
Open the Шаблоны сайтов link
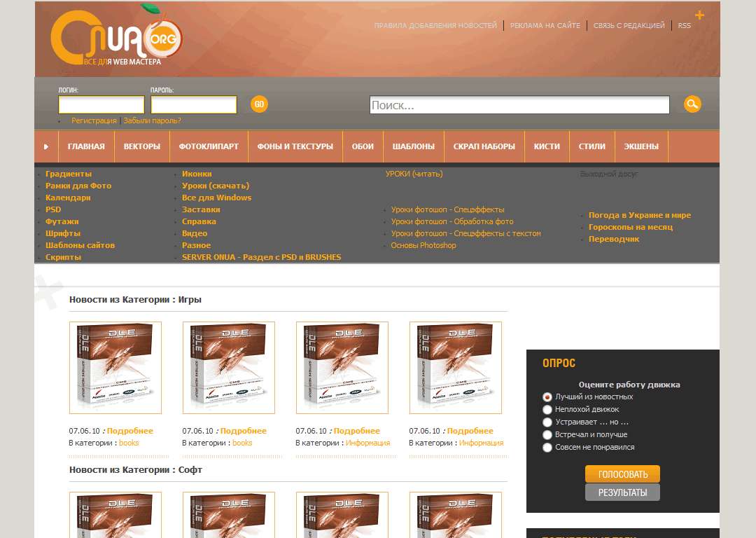(80, 245)
